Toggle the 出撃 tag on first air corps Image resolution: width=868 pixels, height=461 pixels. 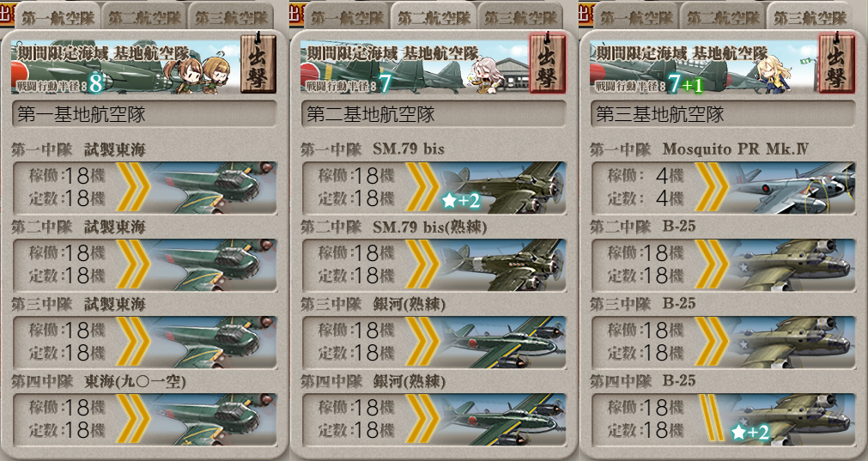pyautogui.click(x=258, y=64)
